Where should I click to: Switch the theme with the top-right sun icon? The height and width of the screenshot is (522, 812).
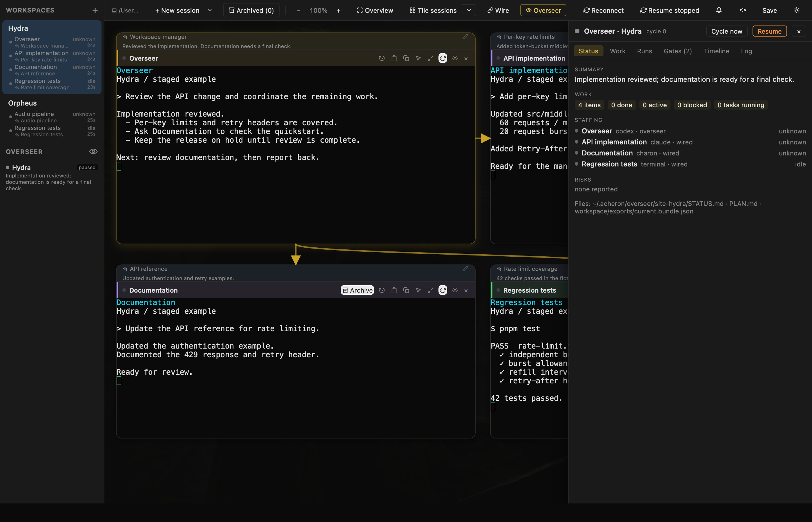tap(797, 10)
